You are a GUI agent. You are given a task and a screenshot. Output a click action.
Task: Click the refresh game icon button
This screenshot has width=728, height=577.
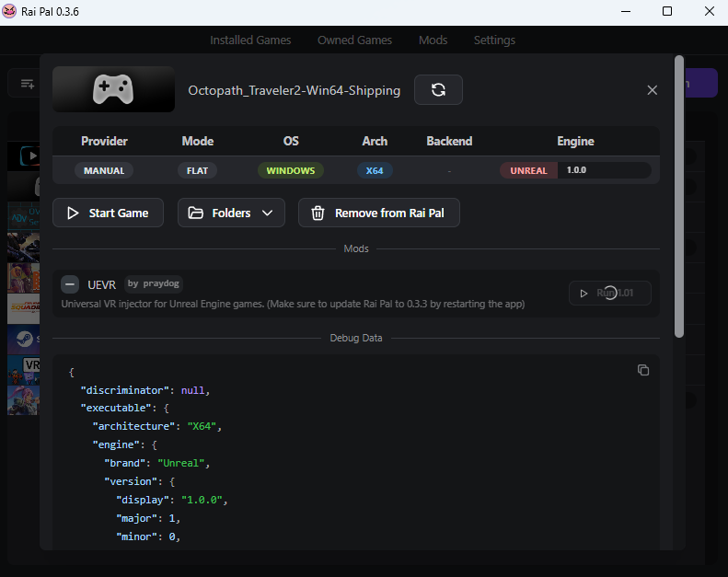[x=438, y=89]
